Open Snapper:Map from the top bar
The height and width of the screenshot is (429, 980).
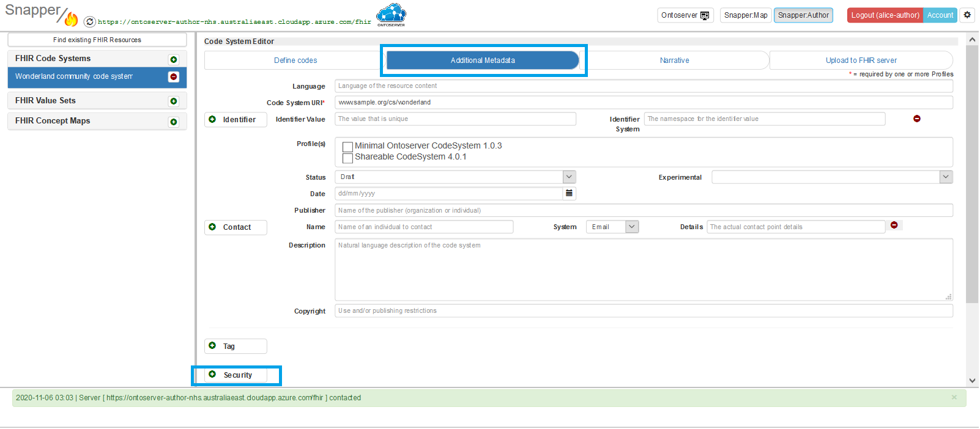(746, 15)
